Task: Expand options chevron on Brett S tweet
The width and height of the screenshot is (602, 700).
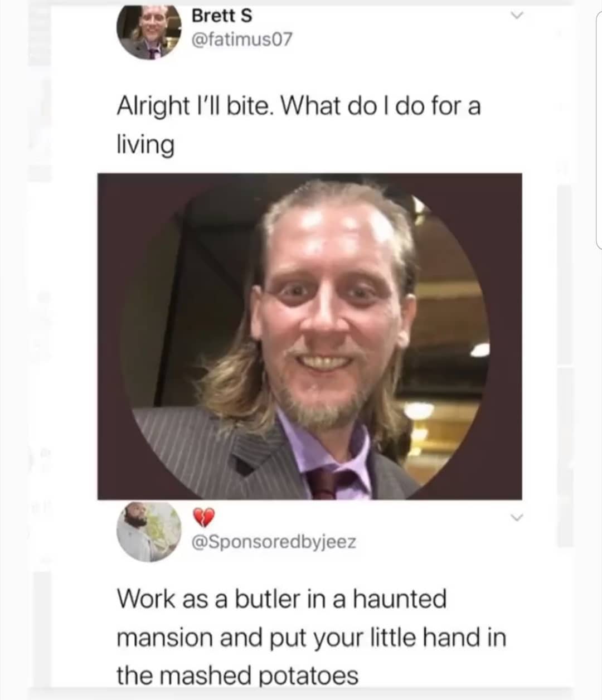Action: click(x=518, y=17)
